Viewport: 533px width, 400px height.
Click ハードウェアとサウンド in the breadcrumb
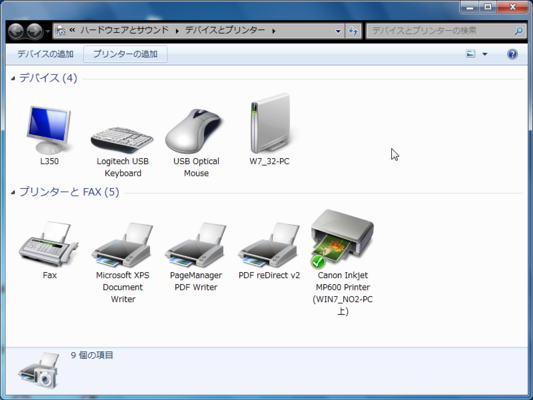click(124, 30)
